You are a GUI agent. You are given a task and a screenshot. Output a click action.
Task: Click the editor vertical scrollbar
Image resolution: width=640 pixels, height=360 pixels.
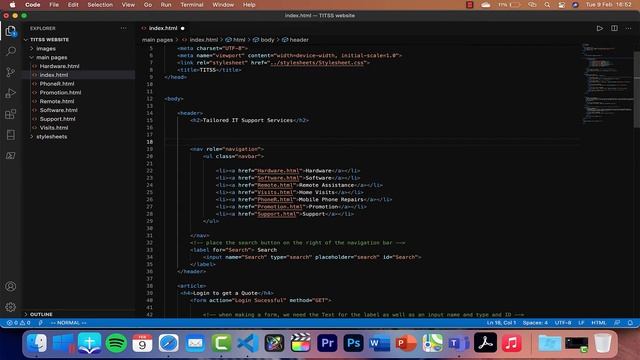(x=637, y=90)
